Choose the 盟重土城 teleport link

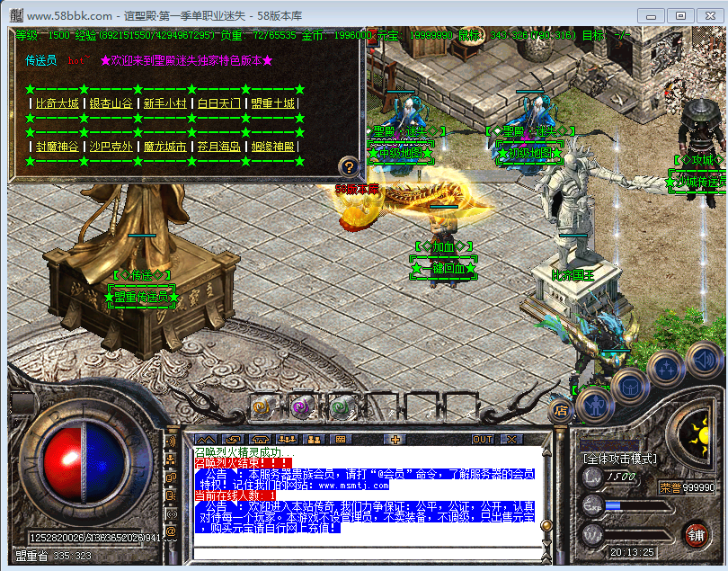point(272,103)
